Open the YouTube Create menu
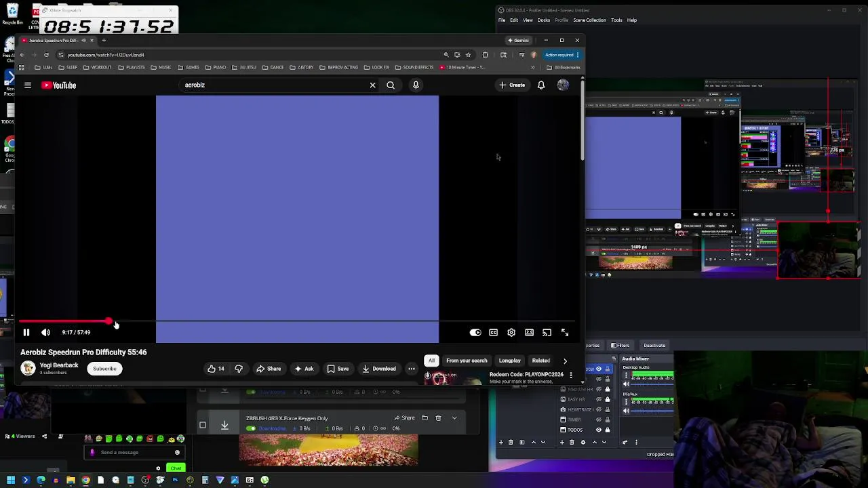 512,85
